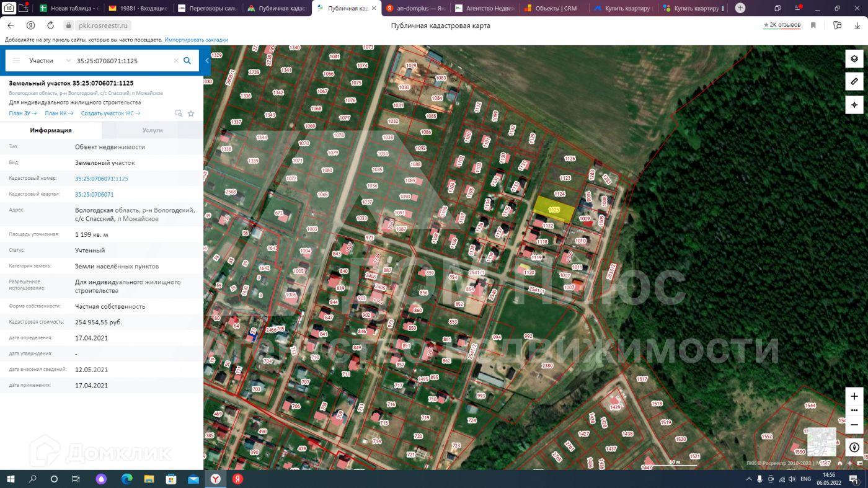Screen dimensions: 868x488
Task: Click the Импортировать закладки link
Action: (x=196, y=40)
